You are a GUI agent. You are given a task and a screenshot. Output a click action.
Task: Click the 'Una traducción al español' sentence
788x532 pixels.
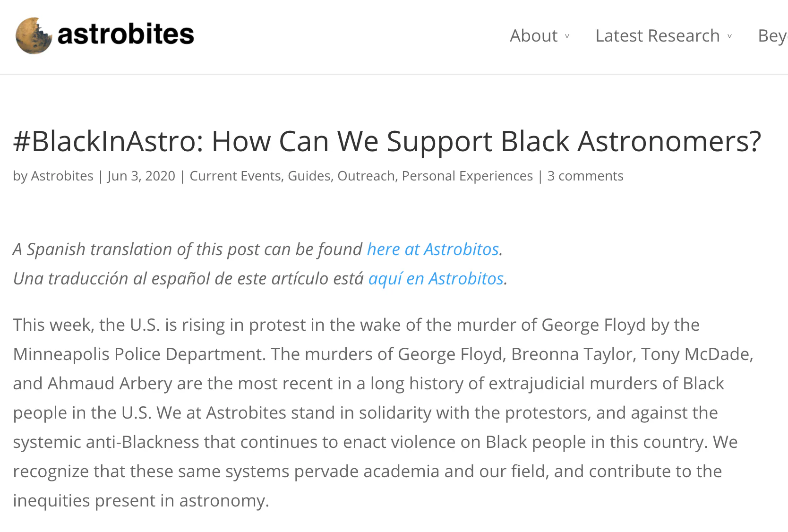[x=188, y=278]
